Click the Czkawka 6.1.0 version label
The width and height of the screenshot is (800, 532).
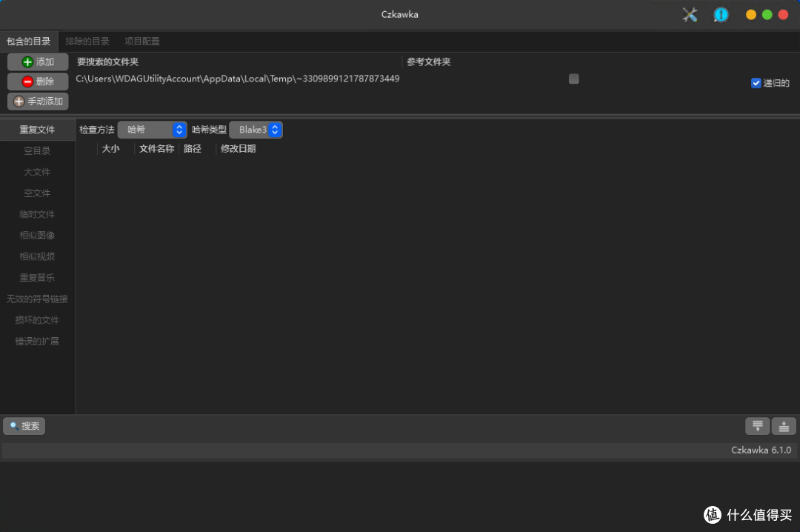[761, 450]
